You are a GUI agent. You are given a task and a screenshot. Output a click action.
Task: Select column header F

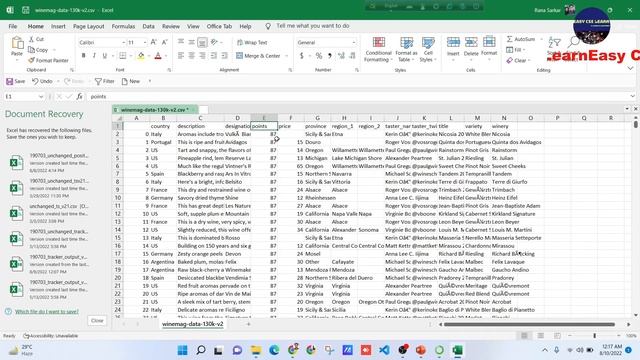point(291,118)
